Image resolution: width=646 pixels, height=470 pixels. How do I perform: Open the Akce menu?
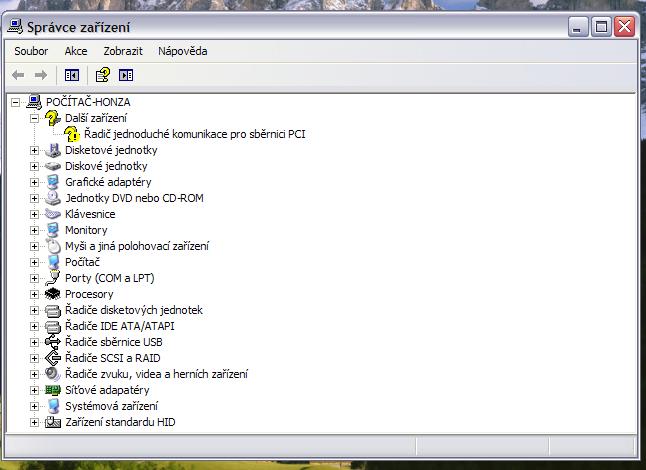[x=76, y=51]
